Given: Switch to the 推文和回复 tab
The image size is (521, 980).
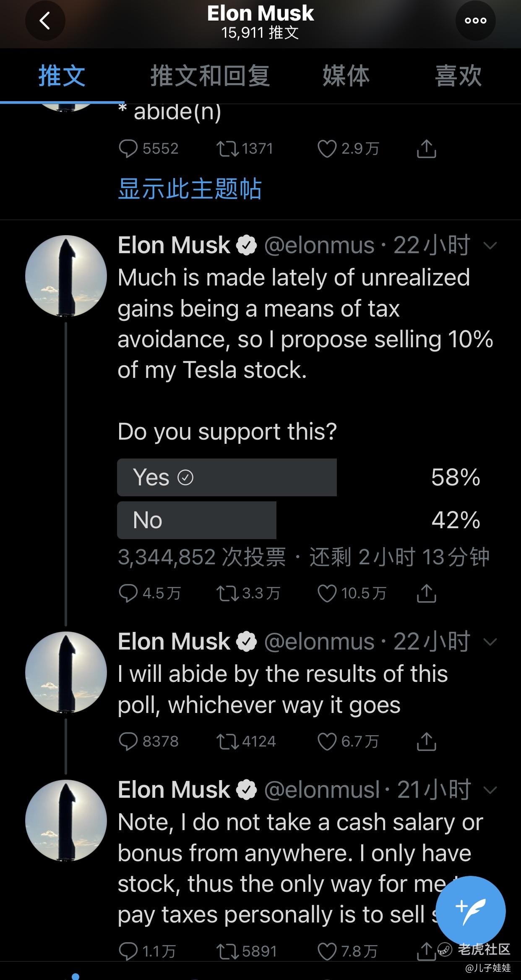Looking at the screenshot, I should click(210, 76).
